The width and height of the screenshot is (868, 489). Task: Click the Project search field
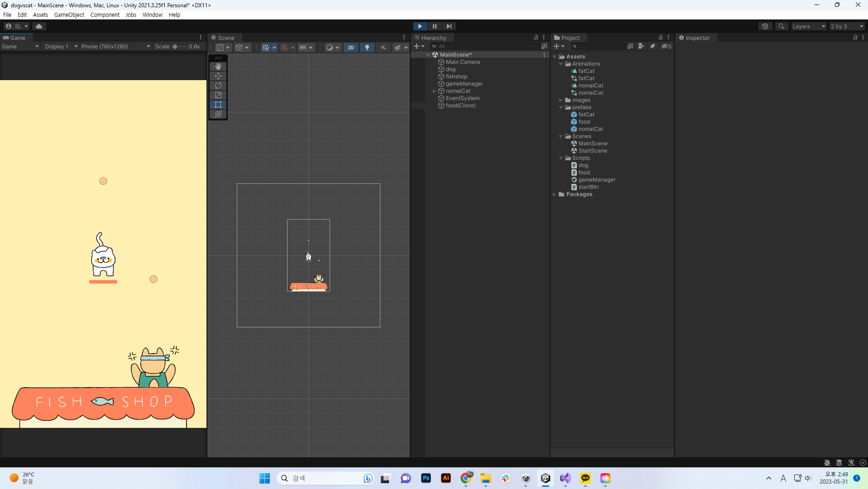(599, 46)
